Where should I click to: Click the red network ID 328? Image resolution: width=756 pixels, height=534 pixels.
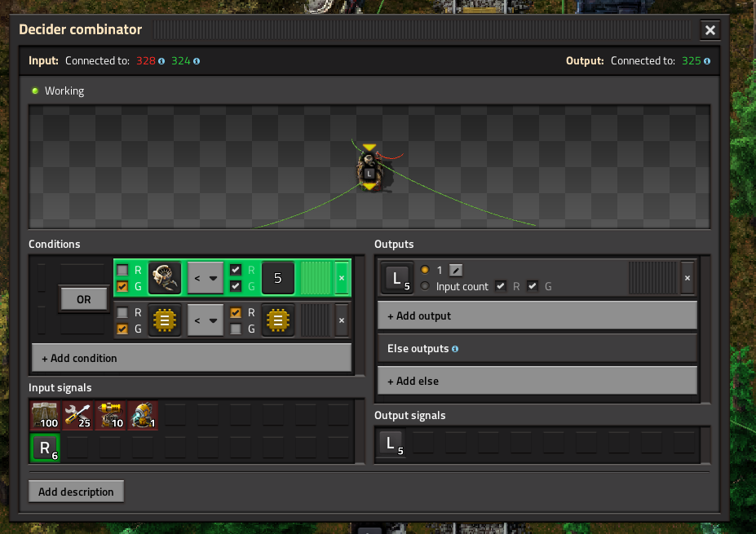tap(146, 61)
